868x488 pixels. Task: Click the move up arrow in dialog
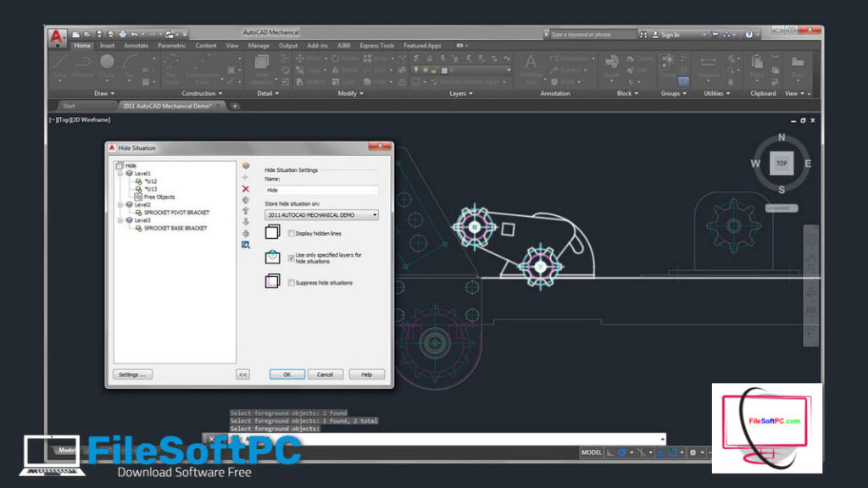pyautogui.click(x=246, y=211)
